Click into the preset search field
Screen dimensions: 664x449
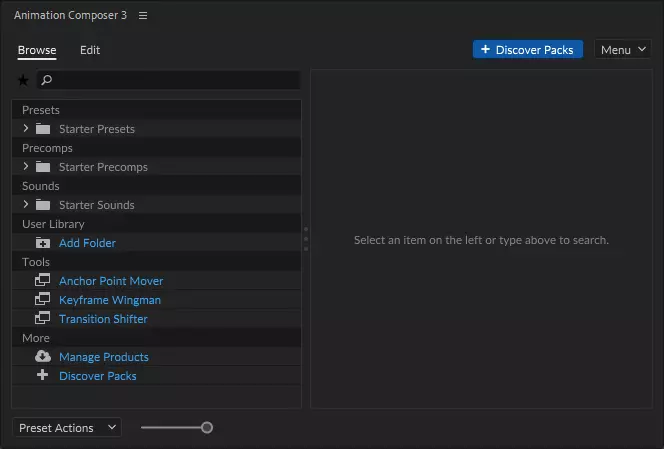(x=169, y=80)
